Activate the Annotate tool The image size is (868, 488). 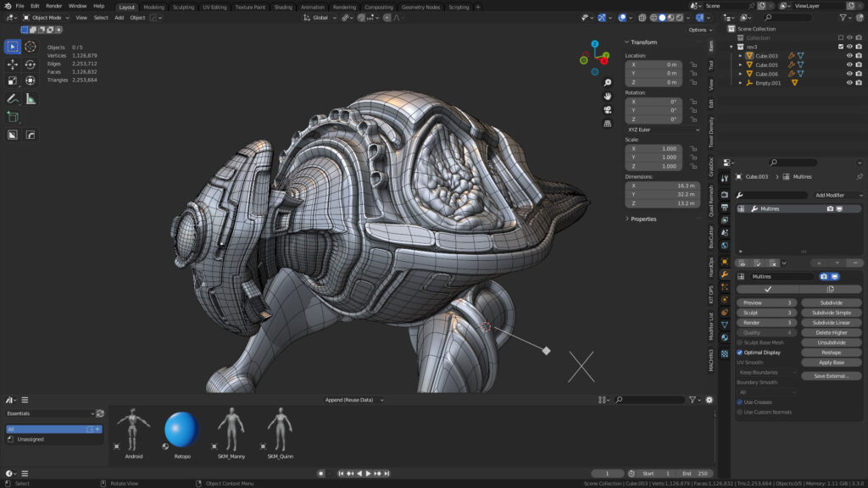13,99
